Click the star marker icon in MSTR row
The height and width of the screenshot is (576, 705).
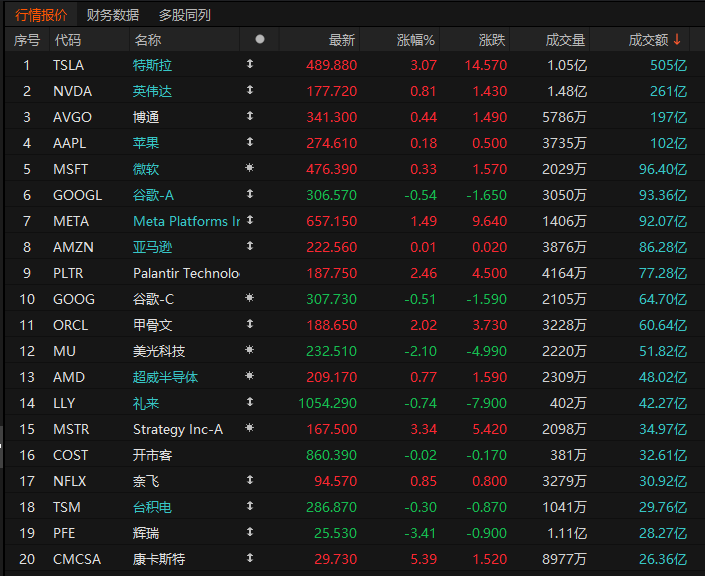(250, 428)
